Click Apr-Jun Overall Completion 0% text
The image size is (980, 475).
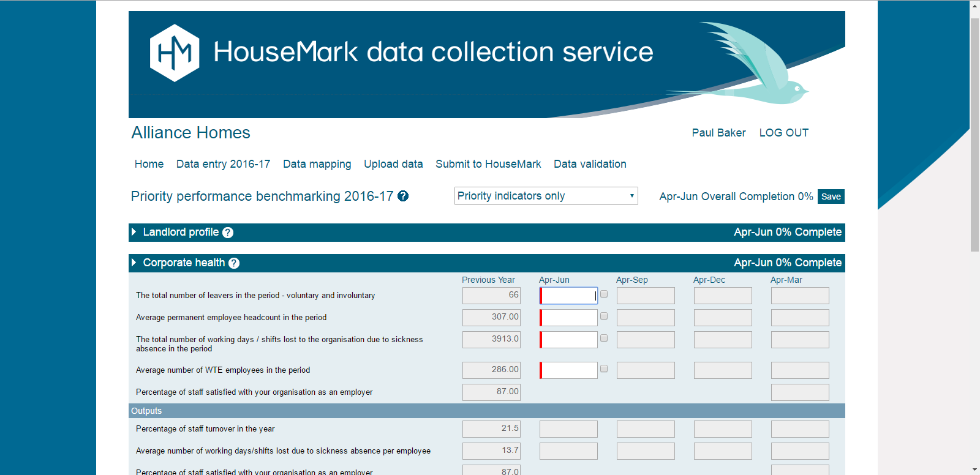tap(736, 196)
